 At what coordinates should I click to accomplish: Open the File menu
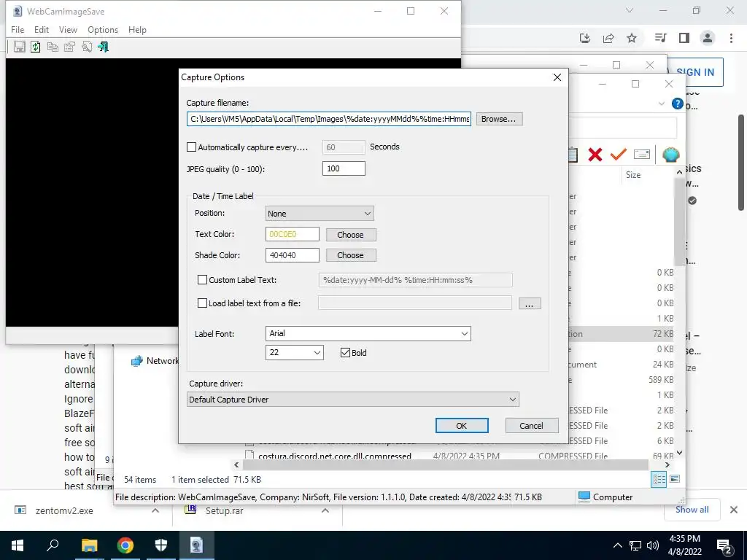[18, 29]
